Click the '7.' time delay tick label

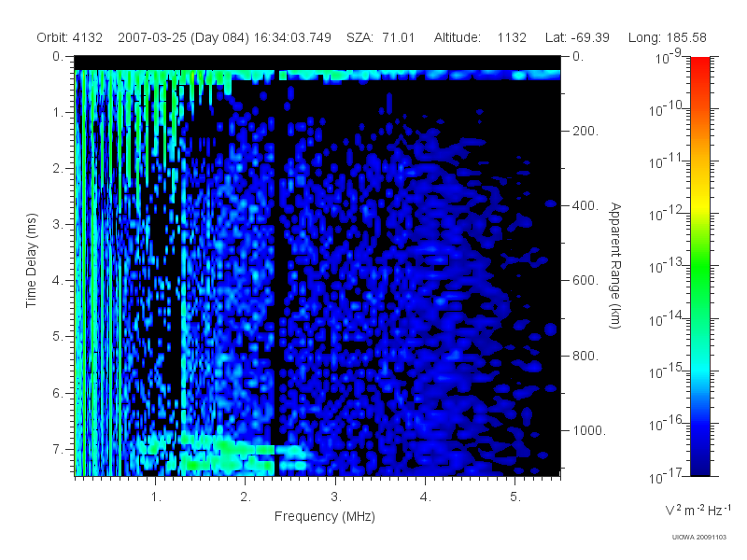click(57, 449)
